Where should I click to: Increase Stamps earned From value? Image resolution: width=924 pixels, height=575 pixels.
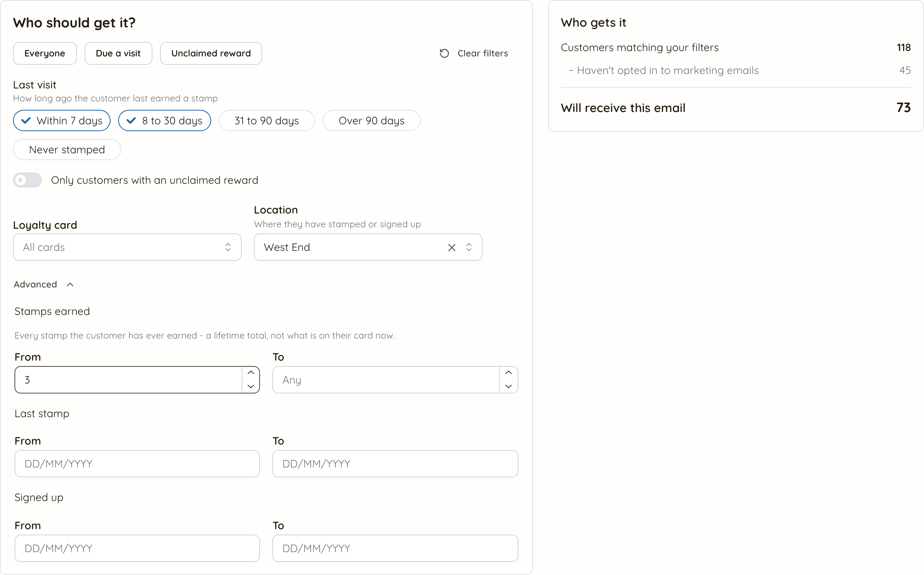[x=251, y=373]
